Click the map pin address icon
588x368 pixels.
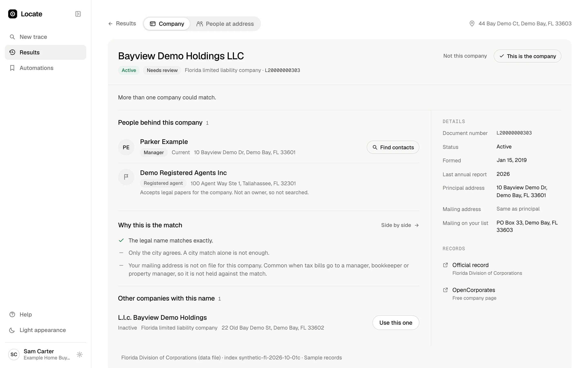click(472, 24)
